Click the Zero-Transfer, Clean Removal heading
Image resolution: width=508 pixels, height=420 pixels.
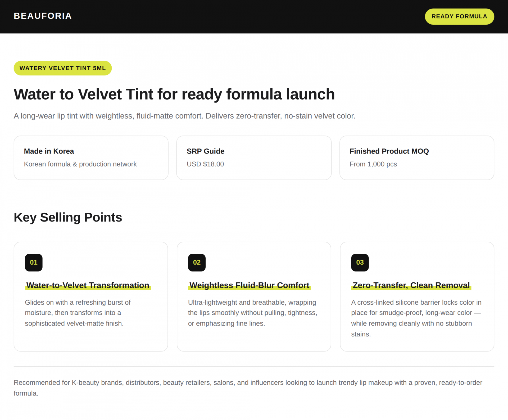pos(411,285)
